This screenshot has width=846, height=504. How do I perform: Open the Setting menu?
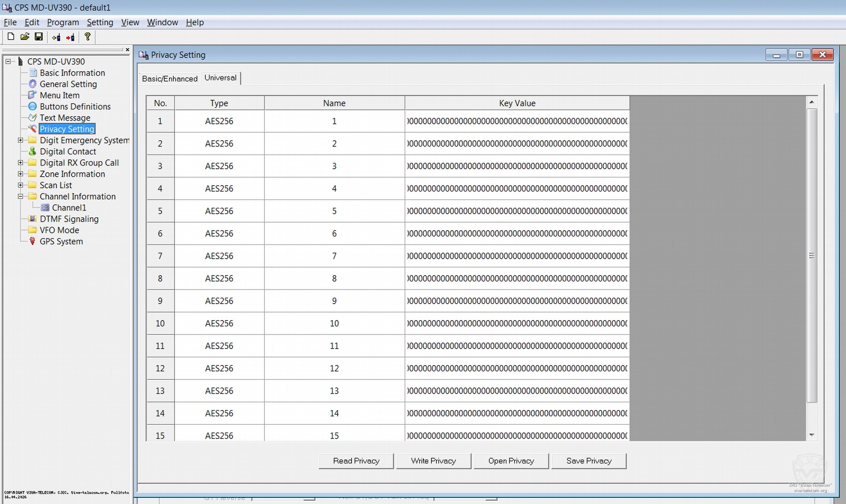pyautogui.click(x=100, y=22)
